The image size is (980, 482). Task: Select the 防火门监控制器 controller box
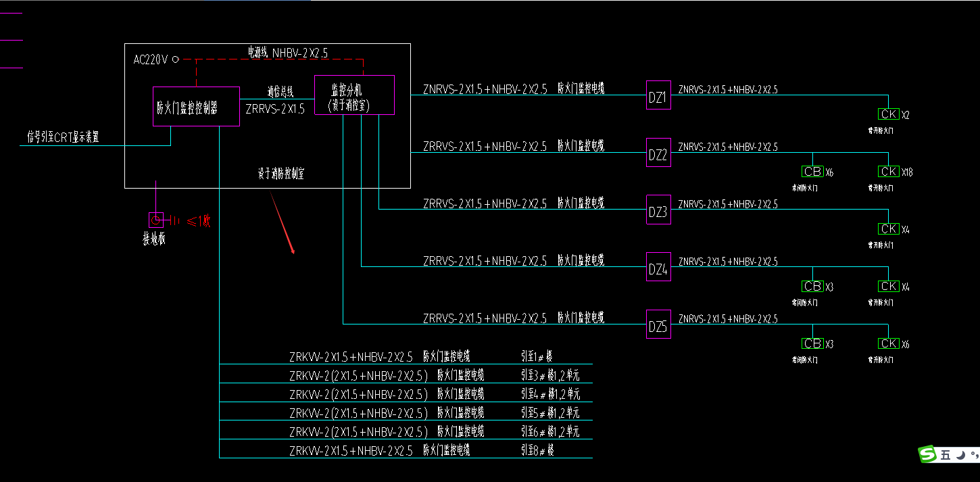tap(196, 106)
